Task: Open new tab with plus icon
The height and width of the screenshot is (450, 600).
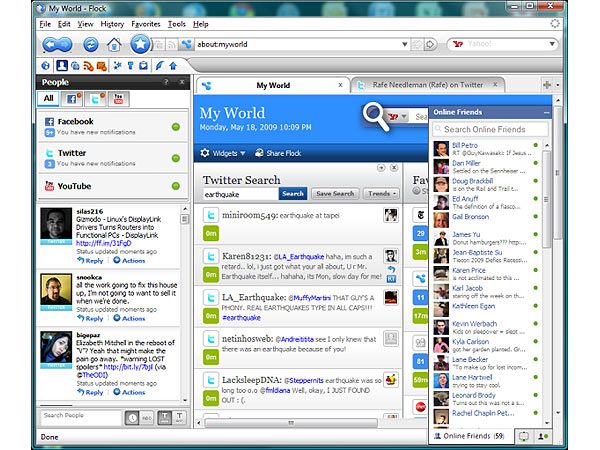Action: point(547,85)
